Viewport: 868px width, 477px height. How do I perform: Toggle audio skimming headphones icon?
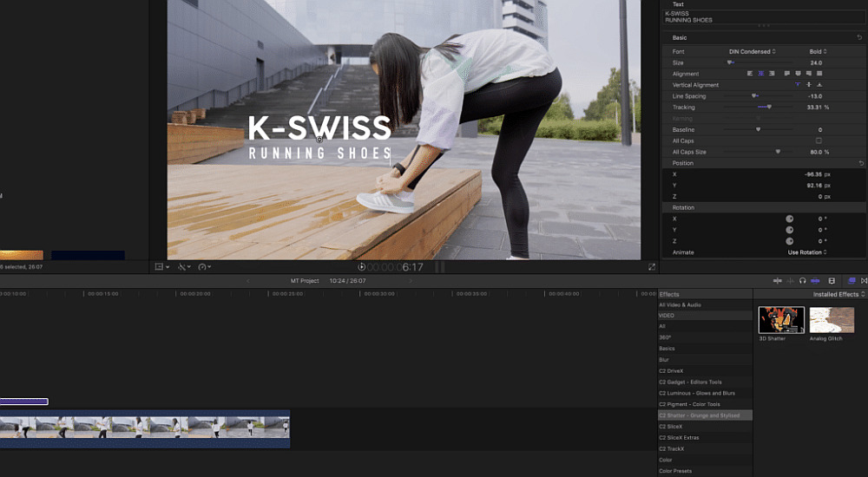803,281
